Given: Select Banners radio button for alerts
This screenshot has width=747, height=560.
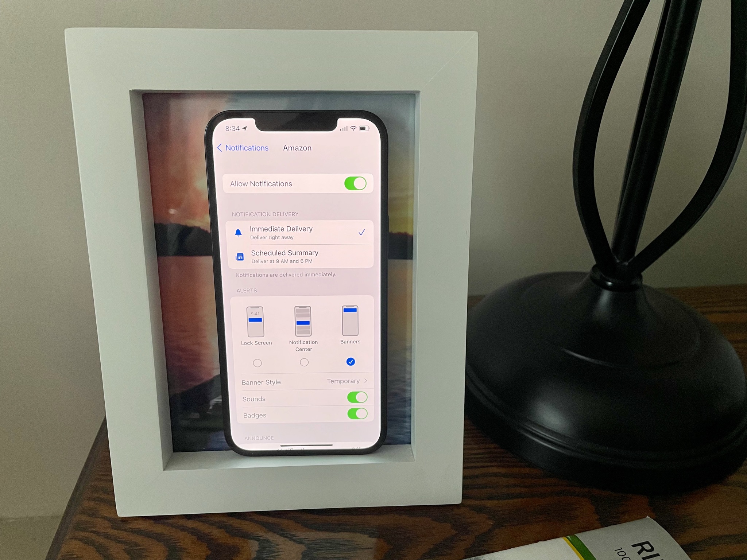Looking at the screenshot, I should pyautogui.click(x=350, y=361).
